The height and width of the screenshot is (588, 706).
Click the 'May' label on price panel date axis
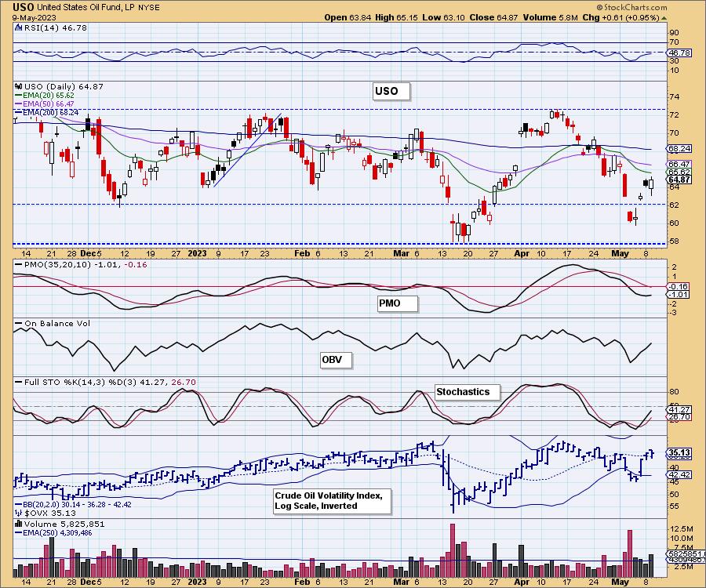[x=620, y=253]
